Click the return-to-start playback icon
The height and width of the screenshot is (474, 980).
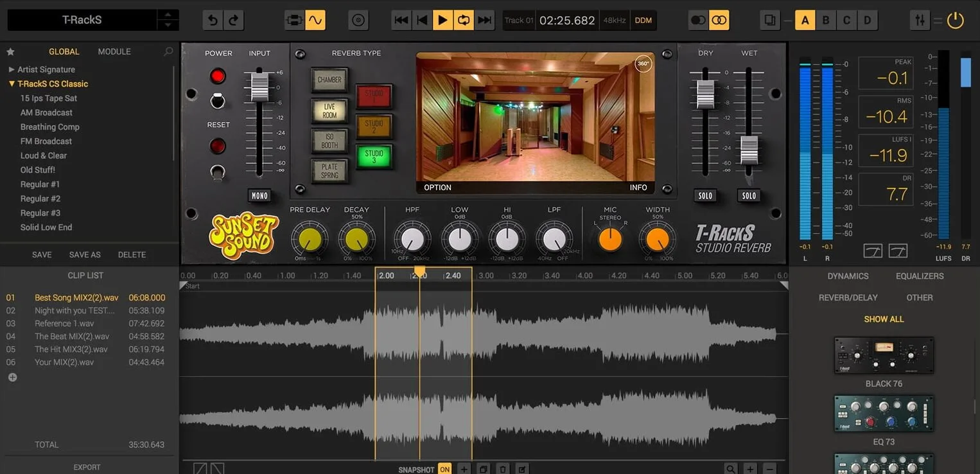point(422,20)
